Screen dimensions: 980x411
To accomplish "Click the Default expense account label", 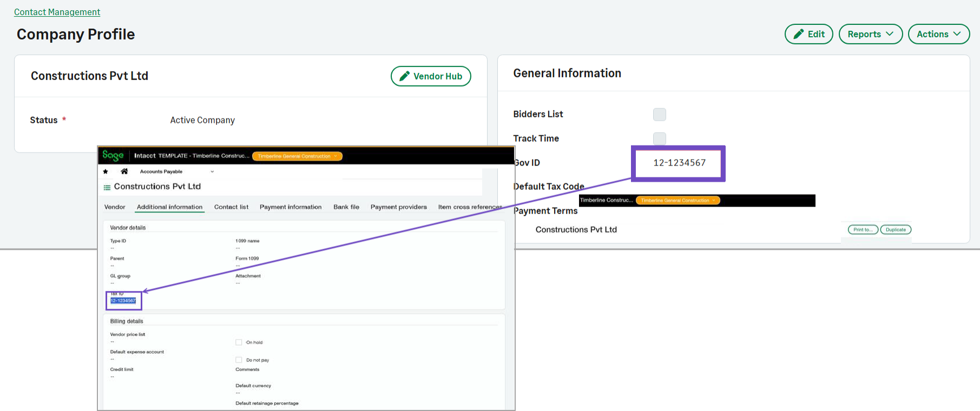I will [137, 352].
